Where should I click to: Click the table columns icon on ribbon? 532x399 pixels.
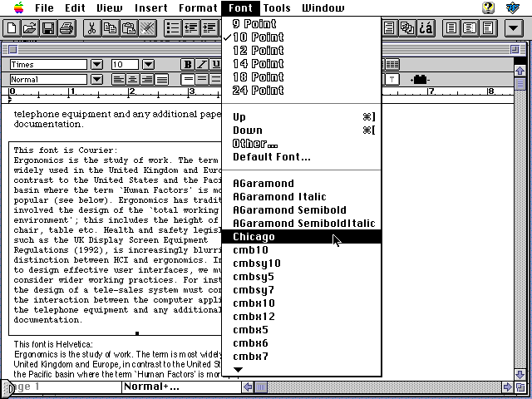392,64
